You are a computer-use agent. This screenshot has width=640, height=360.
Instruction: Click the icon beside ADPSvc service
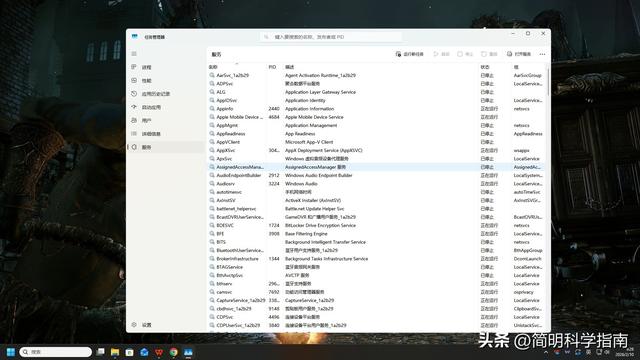pyautogui.click(x=212, y=84)
